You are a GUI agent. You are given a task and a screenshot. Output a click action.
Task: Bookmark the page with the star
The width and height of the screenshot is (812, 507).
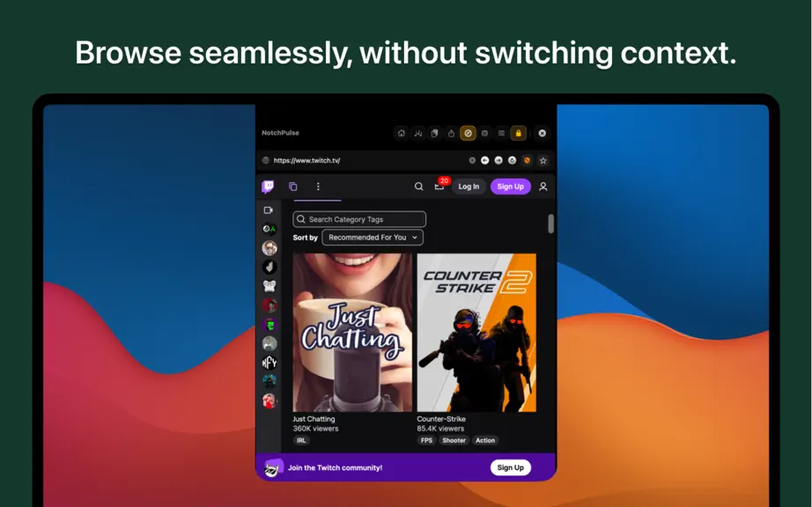[x=543, y=160]
